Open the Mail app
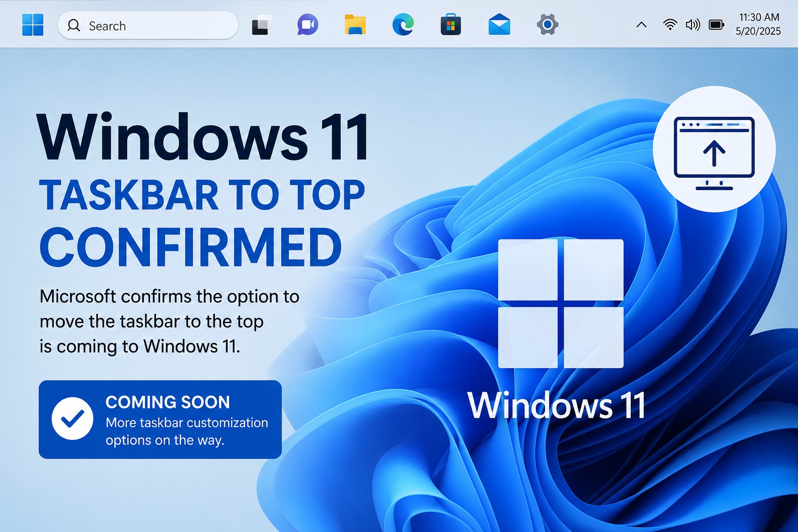The width and height of the screenshot is (798, 532). (x=499, y=25)
